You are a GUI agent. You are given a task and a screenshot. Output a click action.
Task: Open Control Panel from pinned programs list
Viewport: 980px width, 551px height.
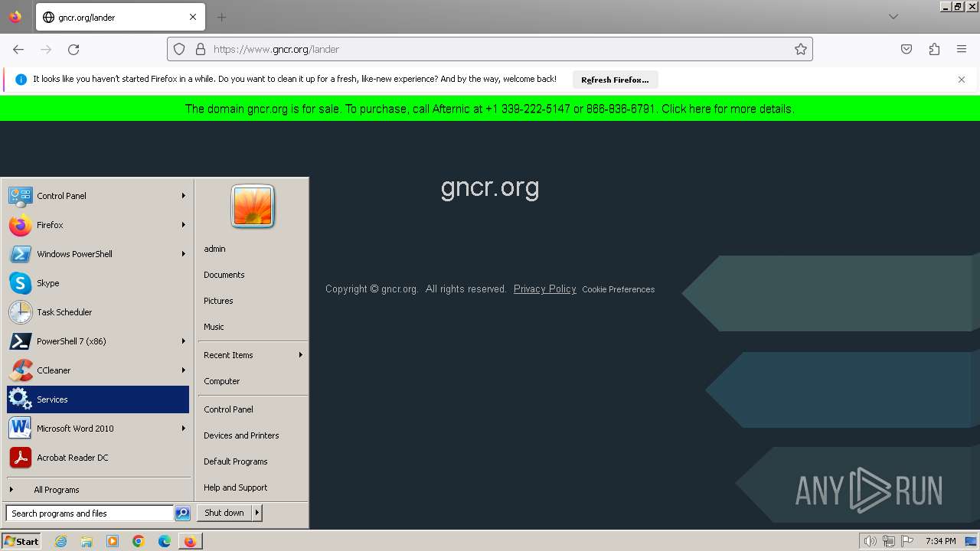click(98, 196)
